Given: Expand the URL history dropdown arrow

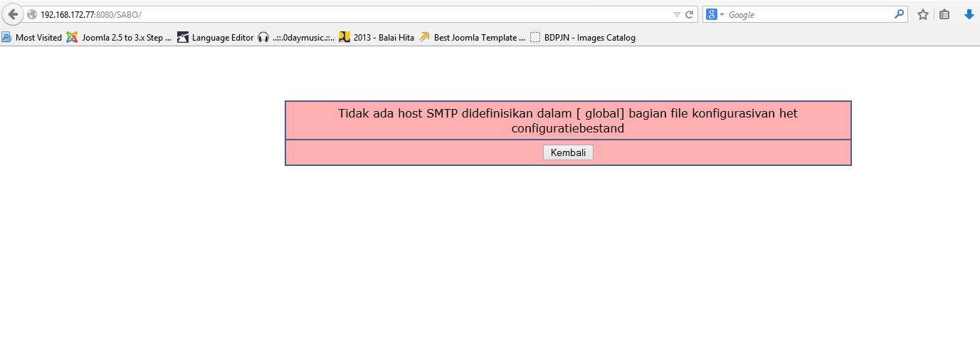Looking at the screenshot, I should 677,14.
